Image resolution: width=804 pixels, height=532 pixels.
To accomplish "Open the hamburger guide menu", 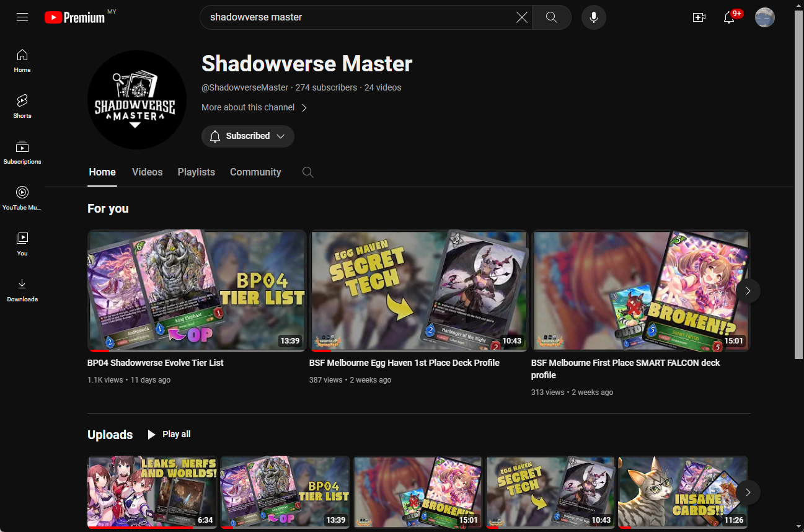I will pyautogui.click(x=22, y=17).
